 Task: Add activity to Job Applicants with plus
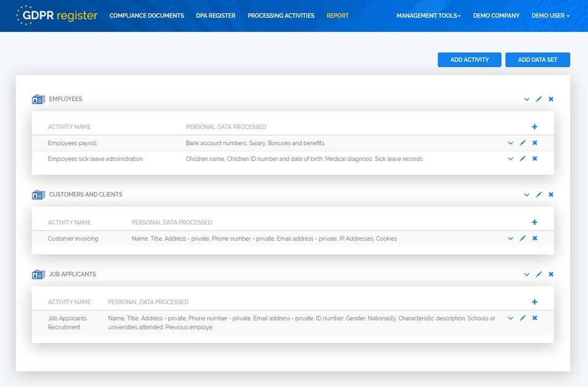coord(534,302)
